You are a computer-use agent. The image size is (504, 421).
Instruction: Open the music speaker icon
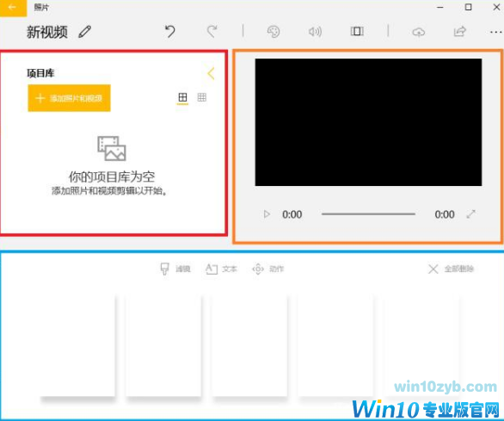coord(315,32)
